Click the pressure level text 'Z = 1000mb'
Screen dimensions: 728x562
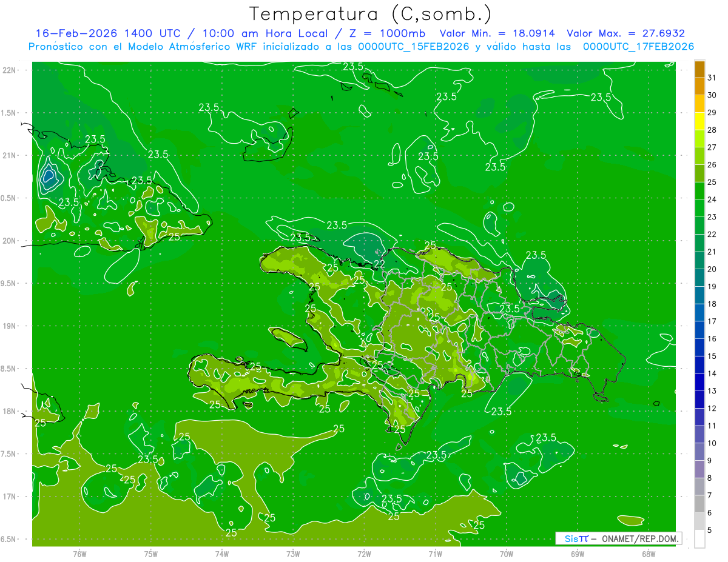tap(388, 33)
